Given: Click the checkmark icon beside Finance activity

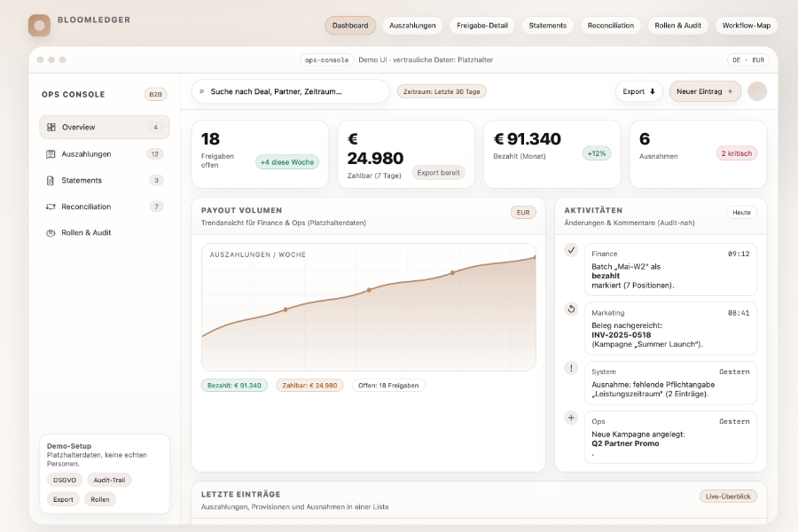Looking at the screenshot, I should pyautogui.click(x=571, y=250).
